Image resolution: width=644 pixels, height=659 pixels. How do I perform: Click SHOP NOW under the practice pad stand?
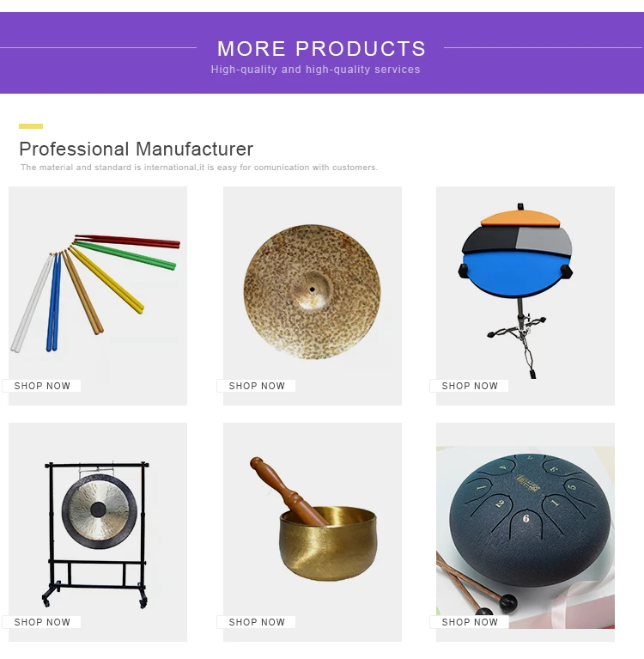pos(470,386)
